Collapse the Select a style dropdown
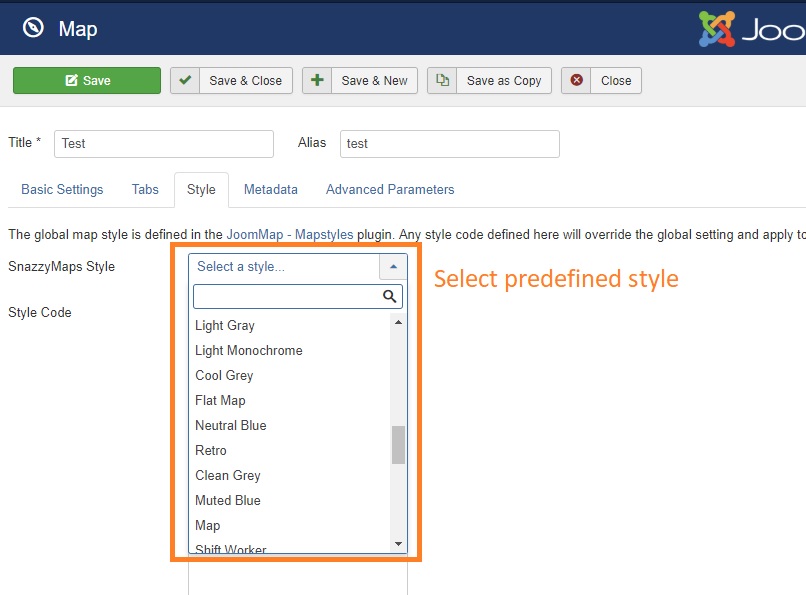Image resolution: width=806 pixels, height=595 pixels. tap(298, 266)
